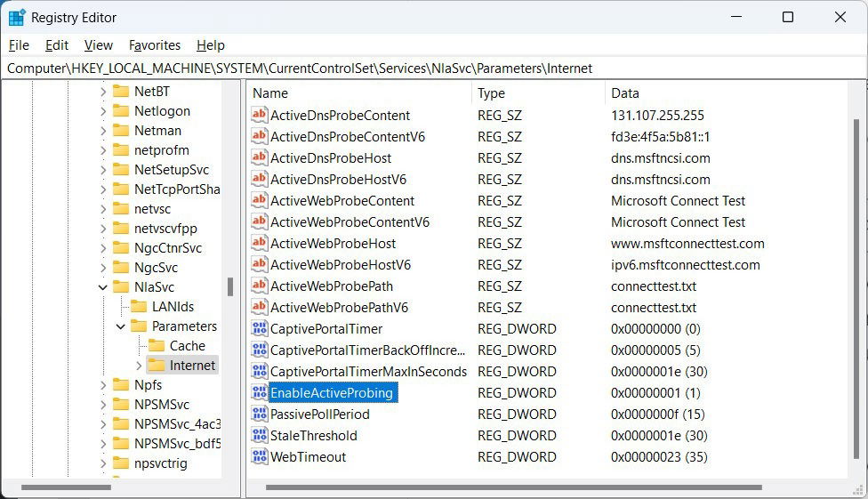Image resolution: width=868 pixels, height=499 pixels.
Task: Select the NPSMSvc_4ac3 key
Action: [177, 423]
